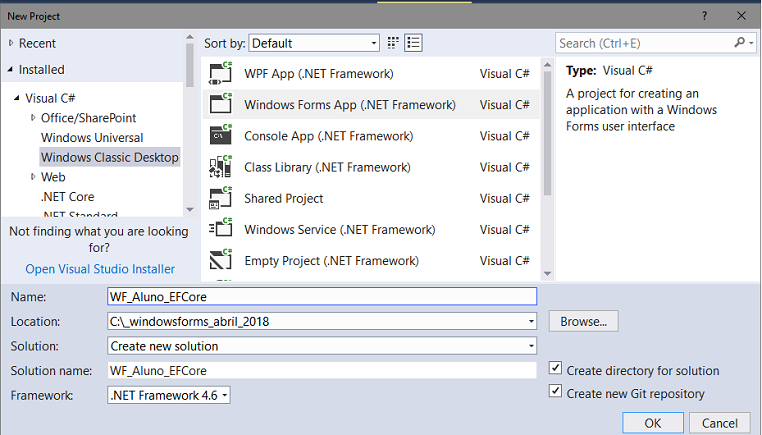
Task: Open the Solution dropdown Create new solution
Action: pos(322,346)
